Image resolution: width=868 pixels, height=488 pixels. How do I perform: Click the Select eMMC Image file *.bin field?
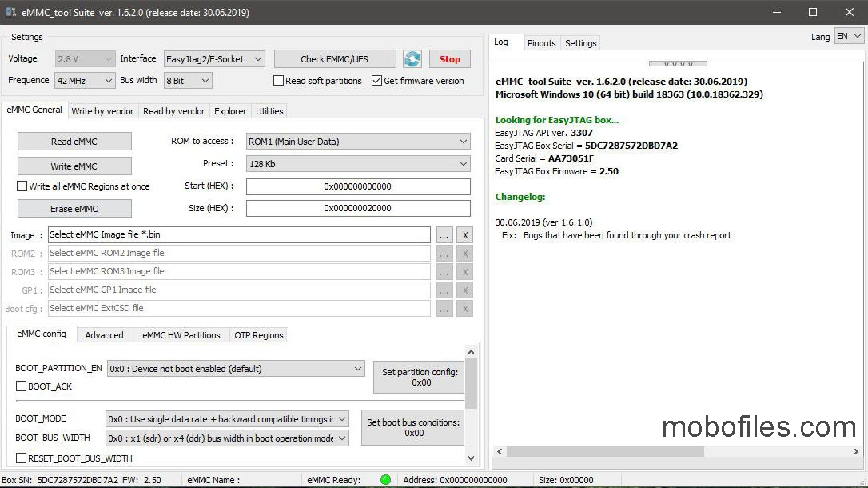(239, 235)
